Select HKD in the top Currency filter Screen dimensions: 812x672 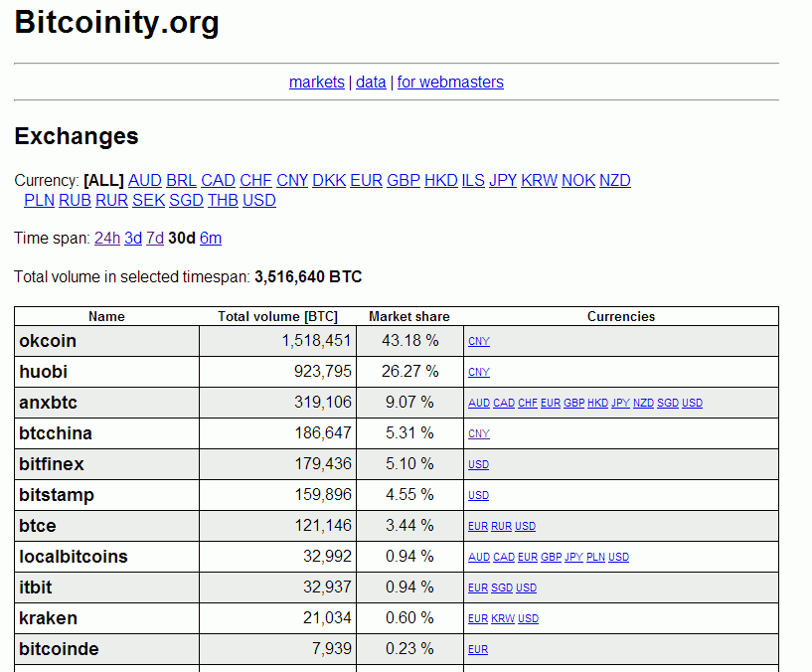point(440,180)
